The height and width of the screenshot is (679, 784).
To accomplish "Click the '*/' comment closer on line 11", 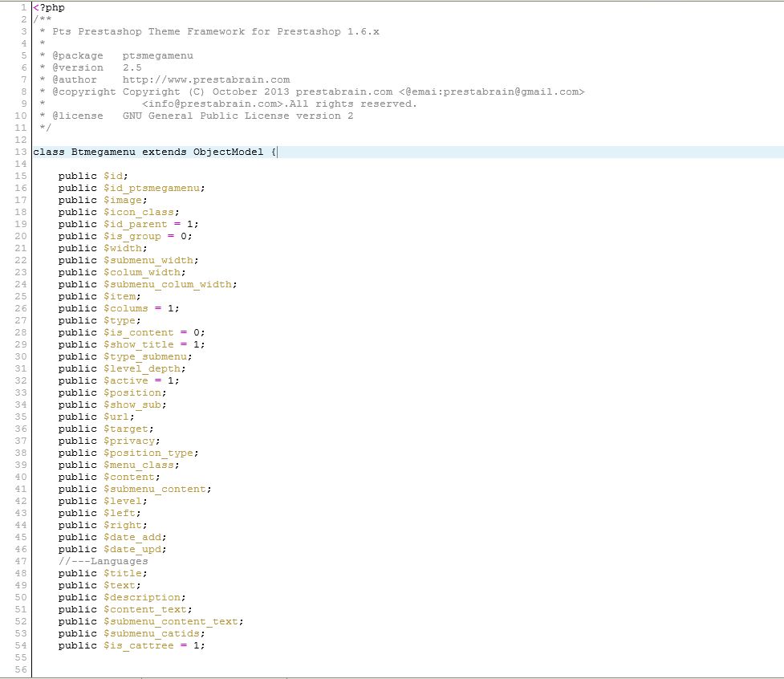I will pyautogui.click(x=46, y=128).
